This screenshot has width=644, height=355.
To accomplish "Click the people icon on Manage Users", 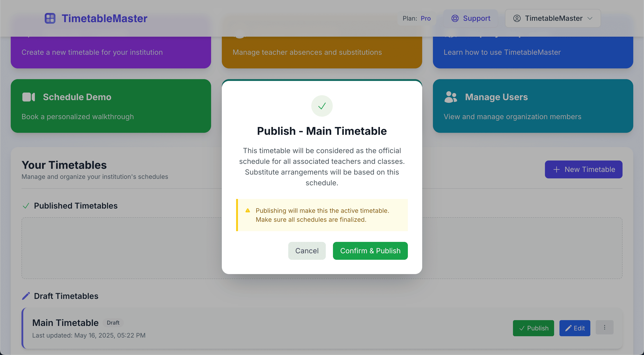I will [451, 97].
